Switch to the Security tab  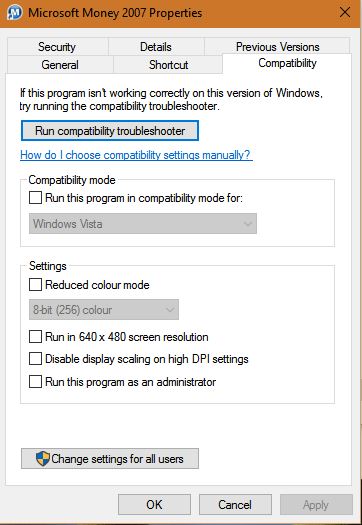tap(57, 47)
